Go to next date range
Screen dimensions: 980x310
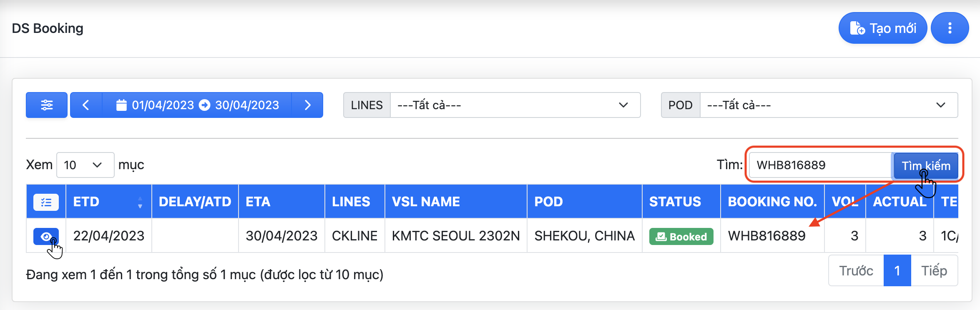[x=308, y=105]
